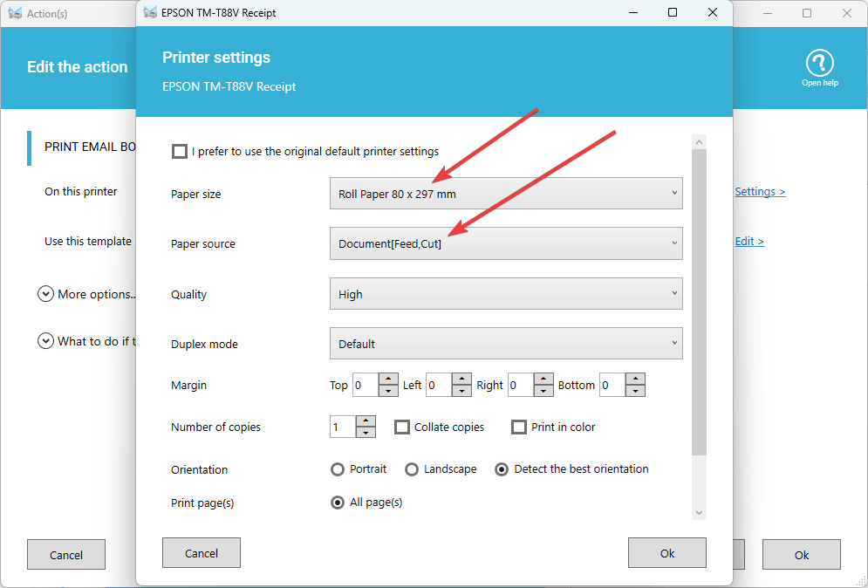Close the EPSON TM-T88V Receipt dialog
The height and width of the screenshot is (588, 868).
(713, 12)
